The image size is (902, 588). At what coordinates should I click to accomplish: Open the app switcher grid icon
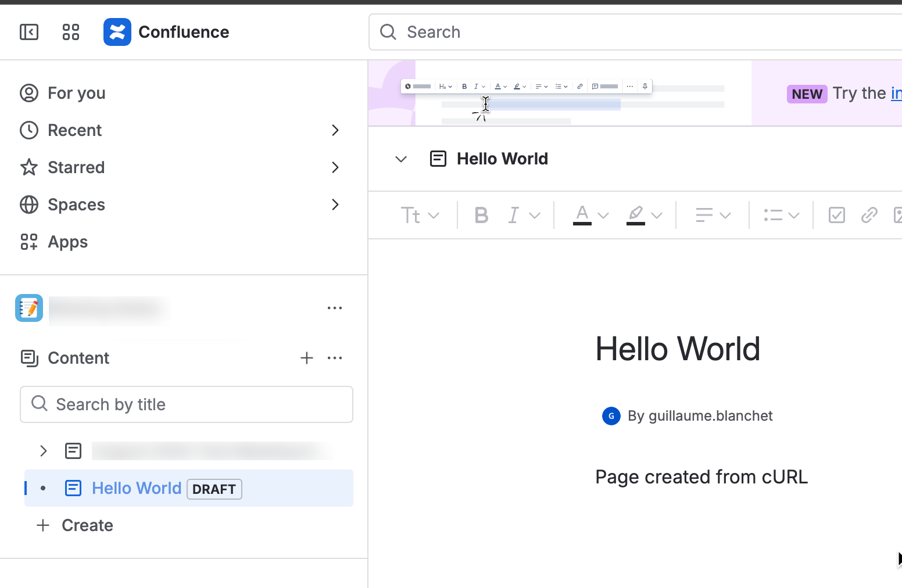71,32
